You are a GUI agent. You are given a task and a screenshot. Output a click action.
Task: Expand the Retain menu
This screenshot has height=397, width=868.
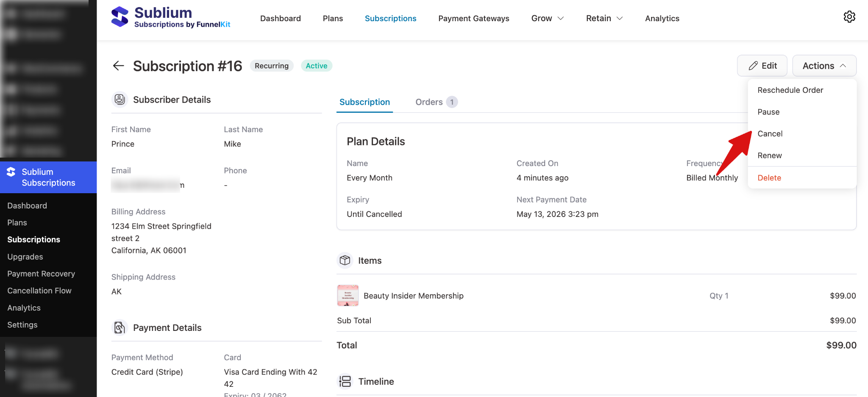[604, 18]
